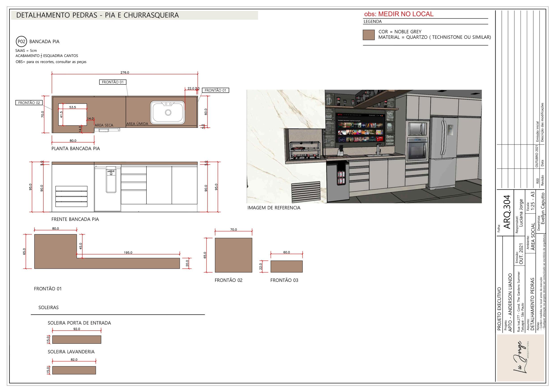The height and width of the screenshot is (392, 555).
Task: Click the FRONTÃO 02 callout label
Action: pos(29,103)
